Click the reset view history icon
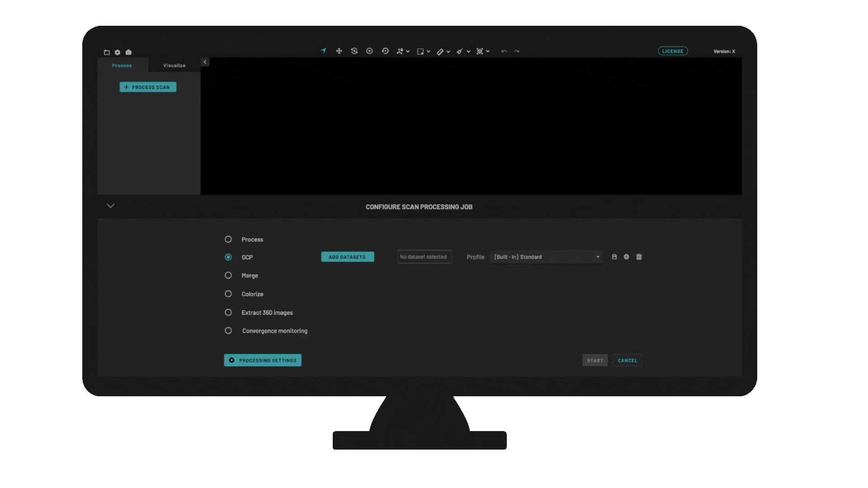 385,51
